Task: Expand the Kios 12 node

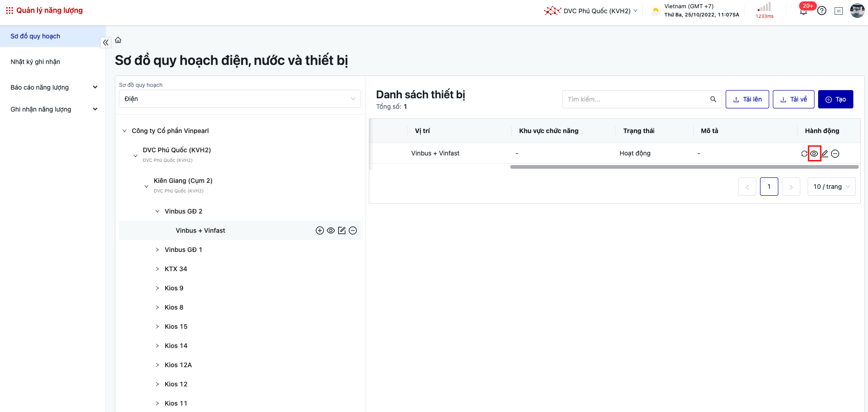Action: click(x=157, y=384)
